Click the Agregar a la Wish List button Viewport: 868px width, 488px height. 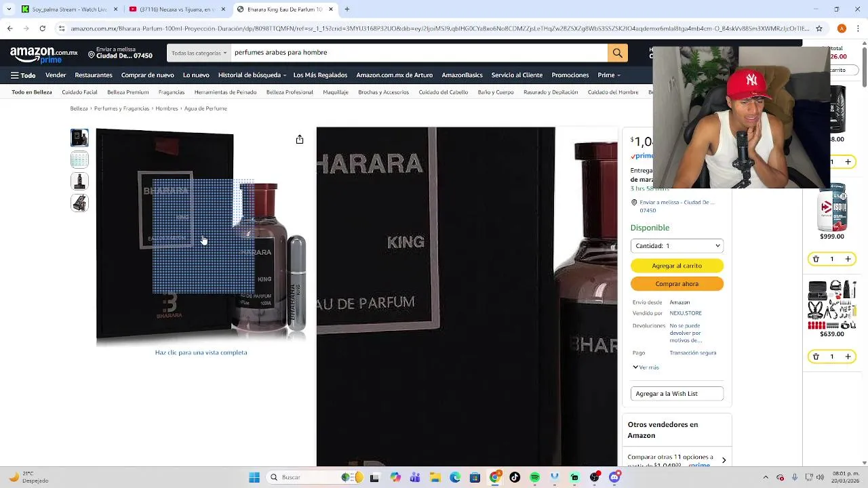pos(677,394)
